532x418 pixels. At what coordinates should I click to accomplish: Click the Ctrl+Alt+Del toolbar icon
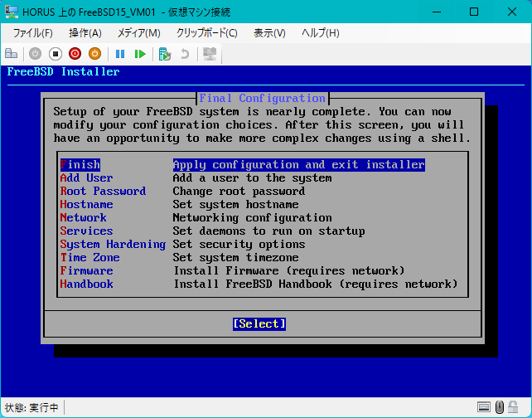(x=12, y=54)
